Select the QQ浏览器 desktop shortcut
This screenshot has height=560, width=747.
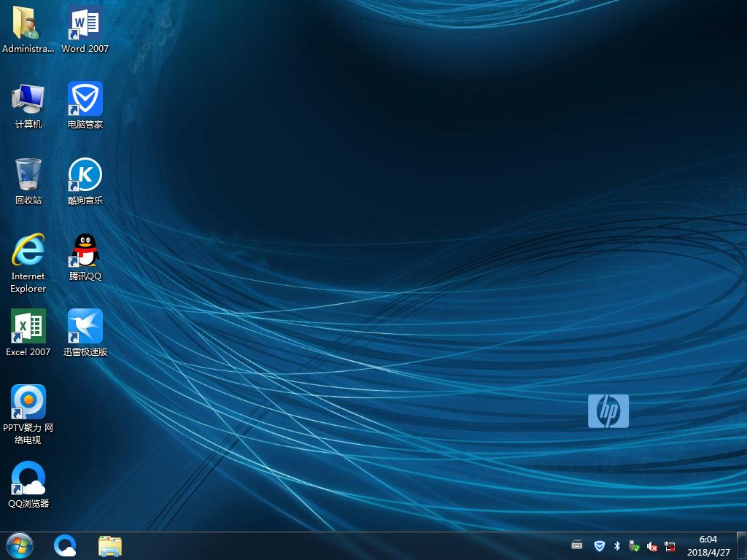pos(28,478)
